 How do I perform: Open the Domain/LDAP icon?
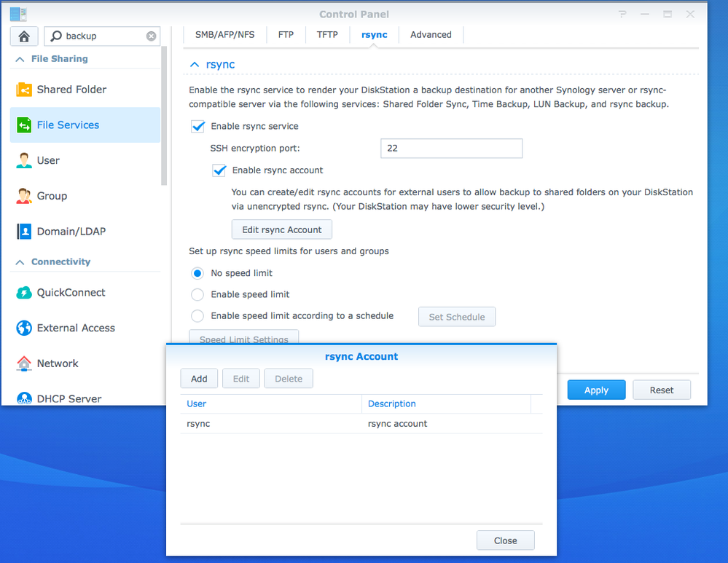coord(23,231)
